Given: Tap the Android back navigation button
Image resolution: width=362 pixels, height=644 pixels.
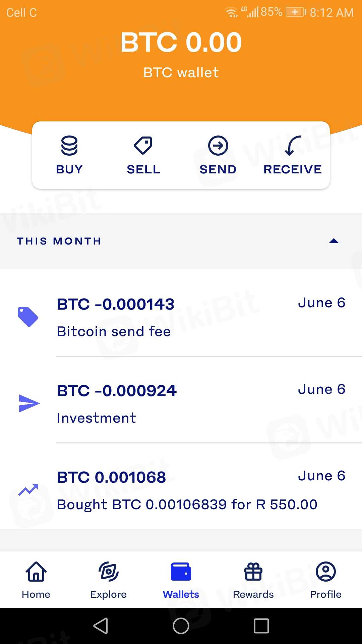Looking at the screenshot, I should pyautogui.click(x=101, y=626).
